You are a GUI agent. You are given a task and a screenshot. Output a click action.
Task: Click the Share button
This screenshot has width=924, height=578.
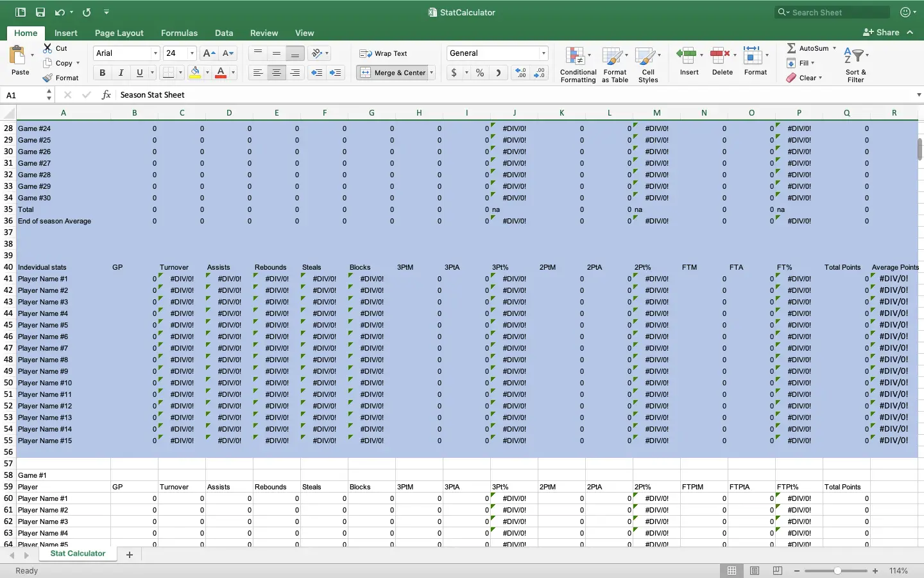882,32
